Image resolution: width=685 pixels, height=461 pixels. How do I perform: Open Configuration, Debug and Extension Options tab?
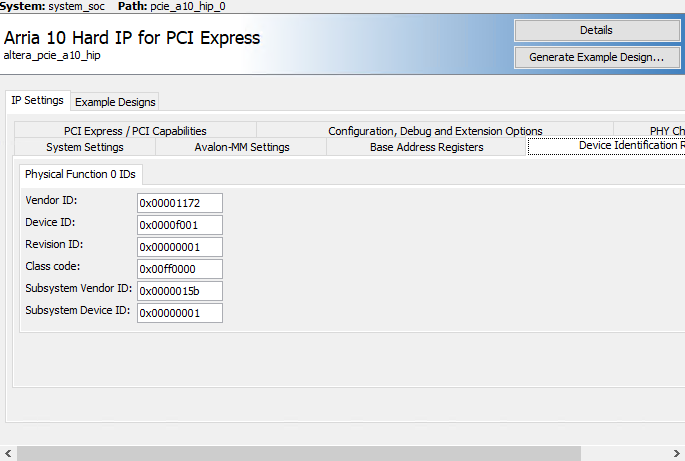tap(435, 131)
